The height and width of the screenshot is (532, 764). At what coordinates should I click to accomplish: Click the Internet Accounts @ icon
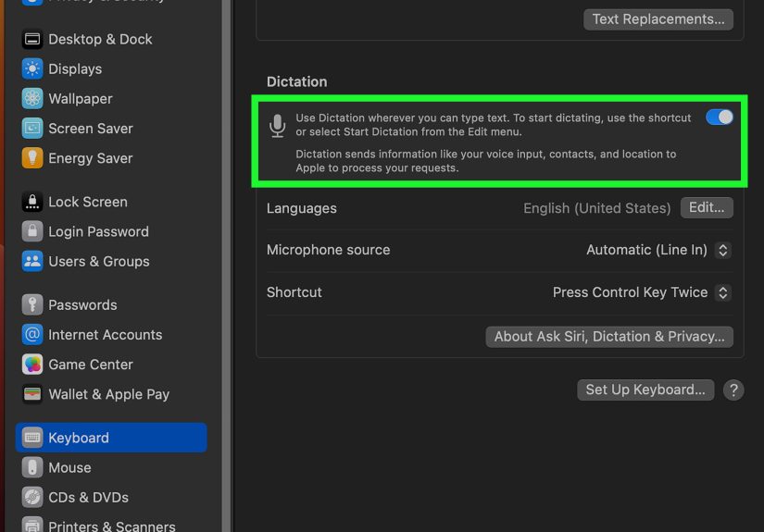[x=32, y=334]
